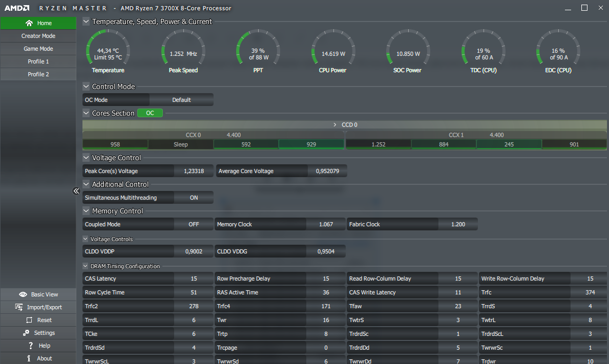
Task: Select the core bar showing 245
Action: pyautogui.click(x=509, y=144)
